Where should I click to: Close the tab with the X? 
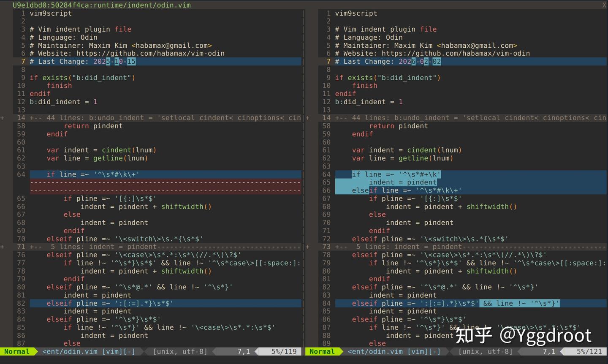coord(604,5)
